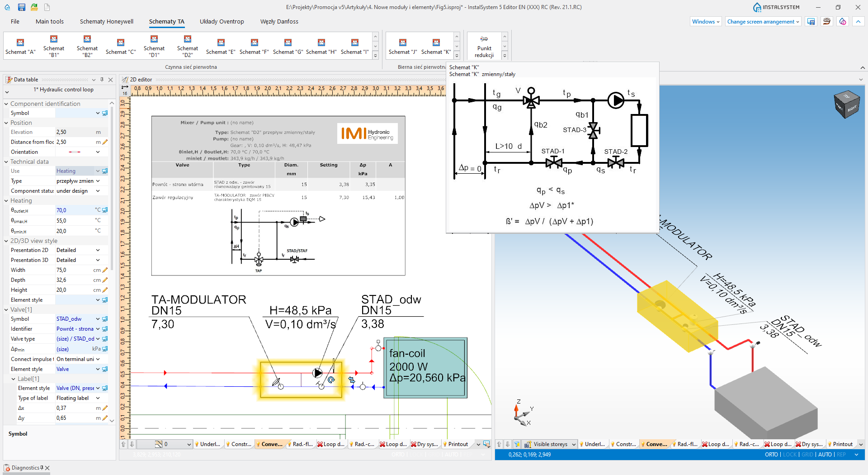Collapse the ribbon with the up arrow

tap(858, 22)
